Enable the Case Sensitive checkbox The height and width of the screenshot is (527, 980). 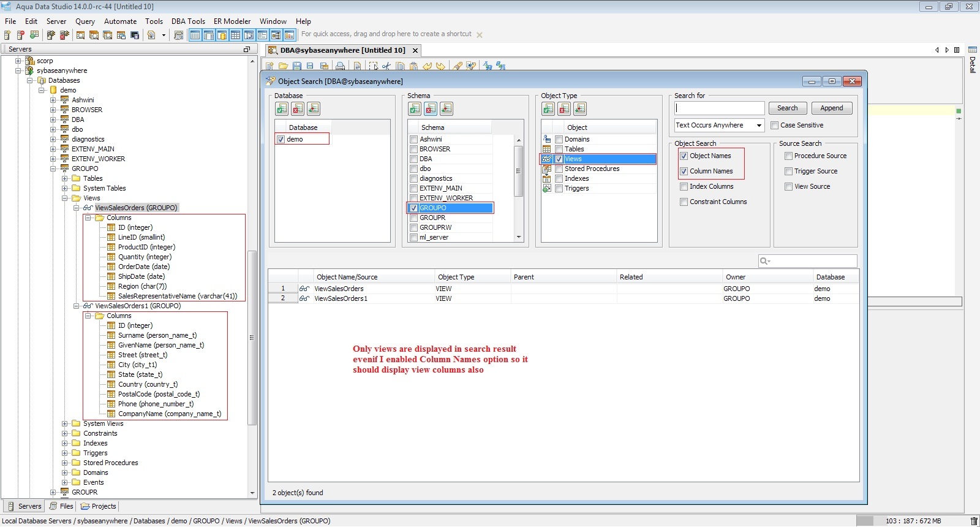click(x=775, y=125)
